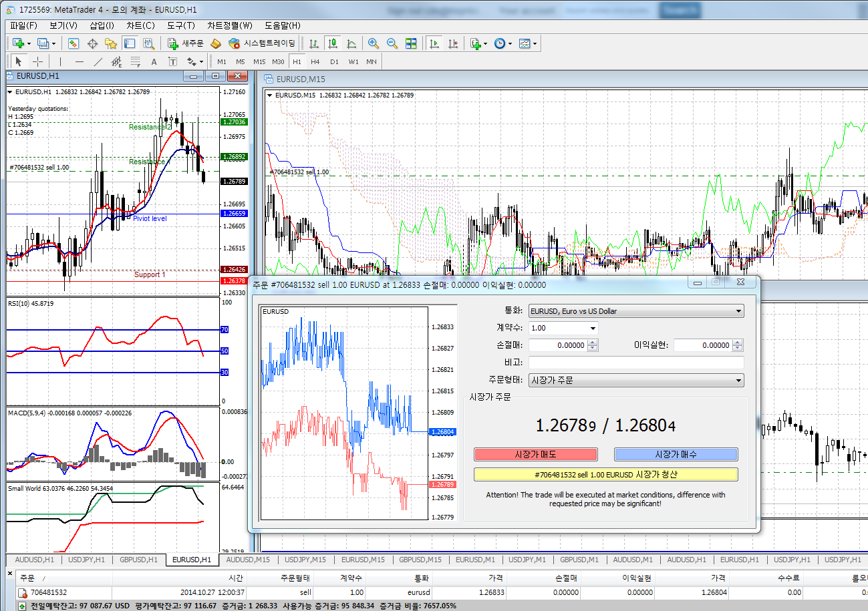Switch timeframe to M5

tap(241, 61)
